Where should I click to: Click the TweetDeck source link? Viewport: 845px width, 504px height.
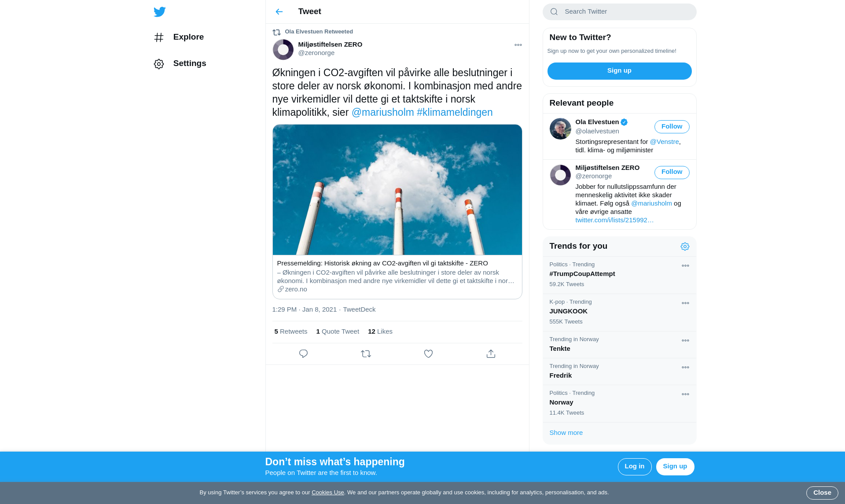(x=359, y=310)
